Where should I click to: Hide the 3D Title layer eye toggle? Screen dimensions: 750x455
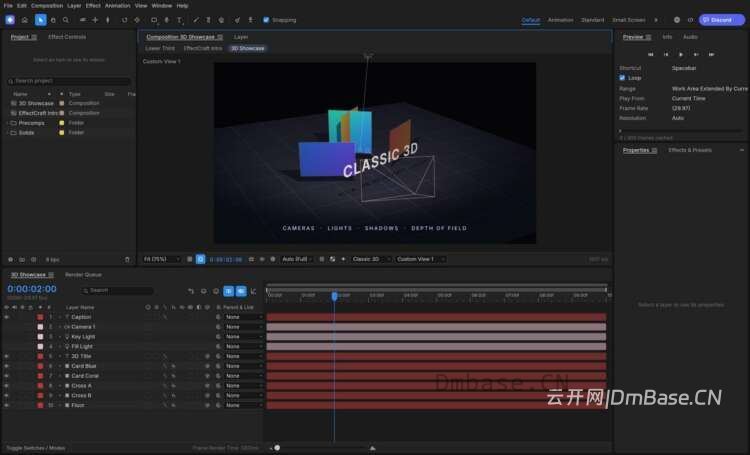click(x=7, y=356)
